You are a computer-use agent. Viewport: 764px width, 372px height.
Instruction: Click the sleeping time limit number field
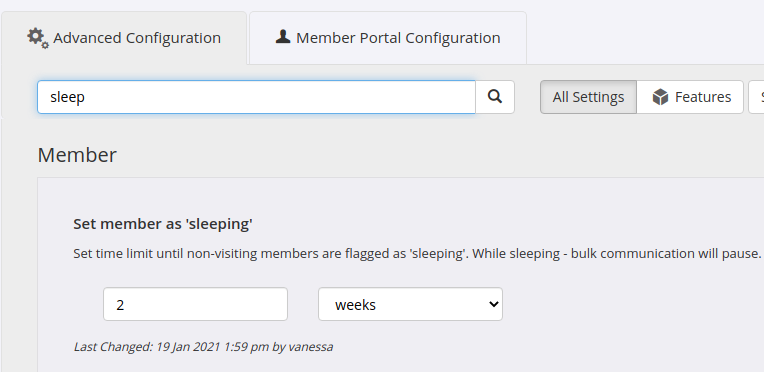pyautogui.click(x=195, y=304)
